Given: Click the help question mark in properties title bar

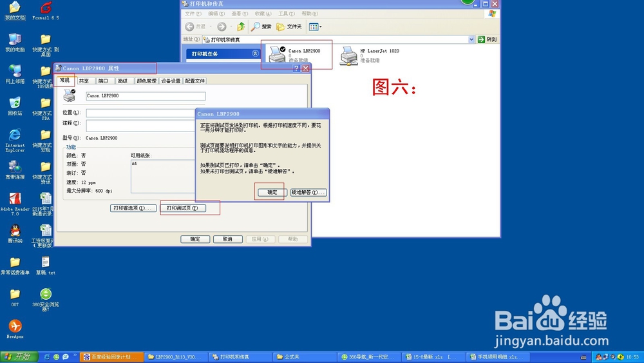Looking at the screenshot, I should [296, 68].
